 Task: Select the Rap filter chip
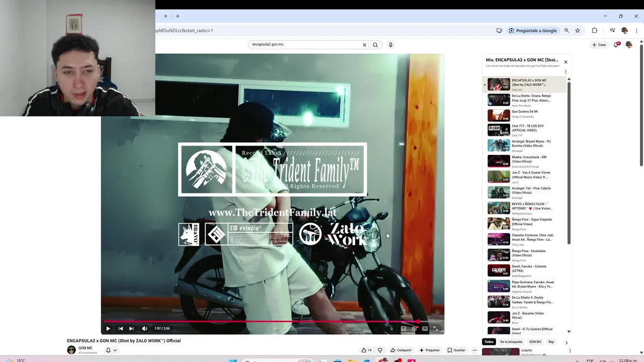point(551,342)
